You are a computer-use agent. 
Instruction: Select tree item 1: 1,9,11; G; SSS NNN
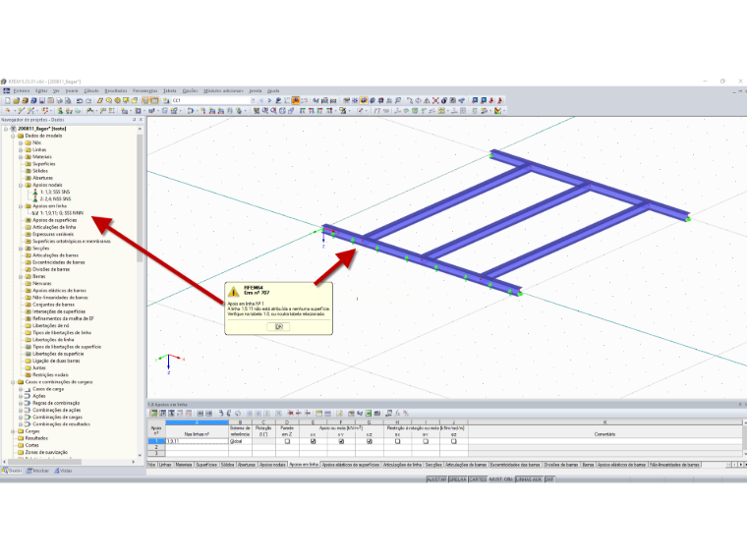(62, 213)
